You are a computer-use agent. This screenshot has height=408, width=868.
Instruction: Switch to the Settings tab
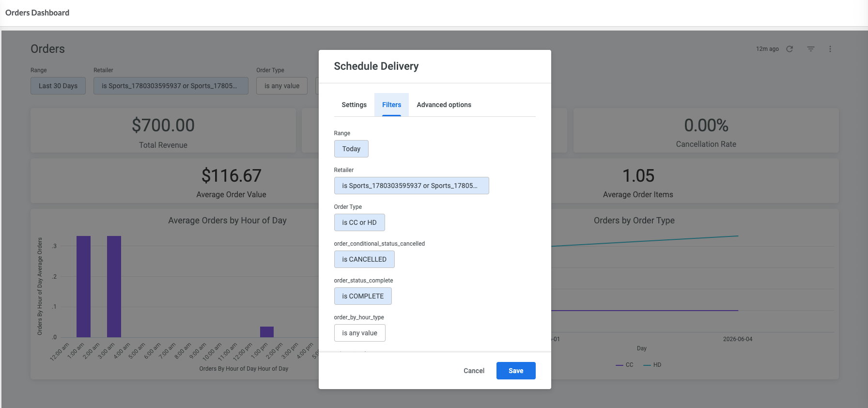tap(354, 105)
